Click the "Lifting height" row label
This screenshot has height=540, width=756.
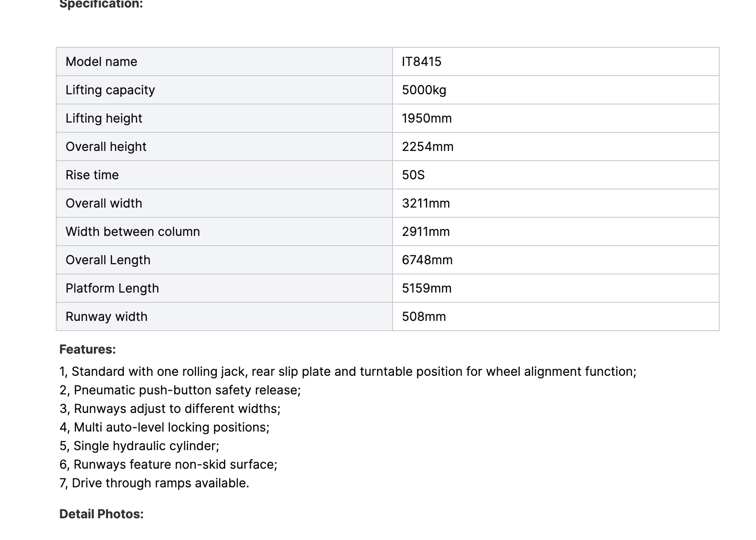104,118
